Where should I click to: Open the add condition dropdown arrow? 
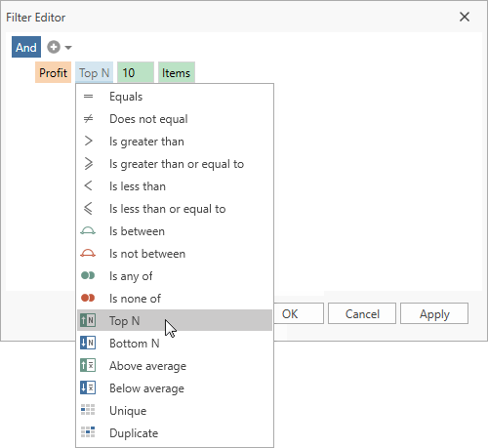point(68,48)
